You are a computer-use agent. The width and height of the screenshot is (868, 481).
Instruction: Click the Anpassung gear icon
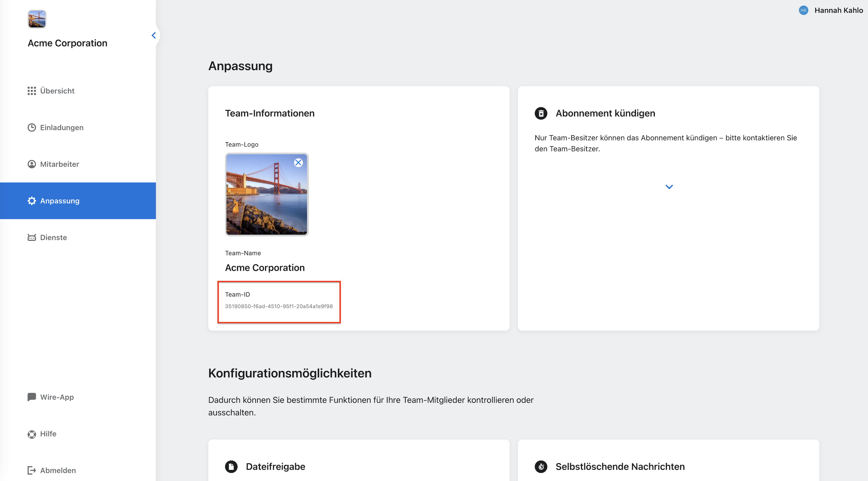pos(32,201)
